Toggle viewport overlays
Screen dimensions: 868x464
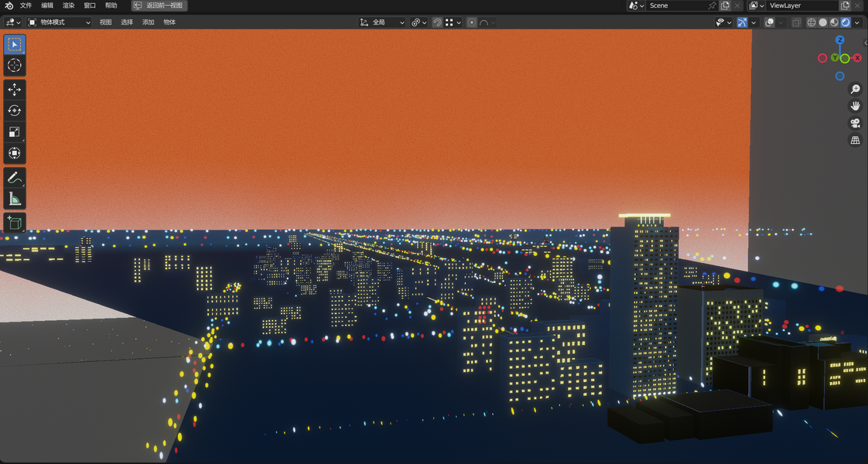pos(770,22)
